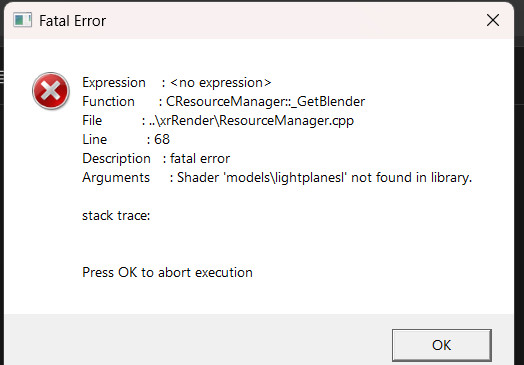Screen dimensions: 524x365
Task: Click the 'stack trace:' text
Action: [116, 216]
